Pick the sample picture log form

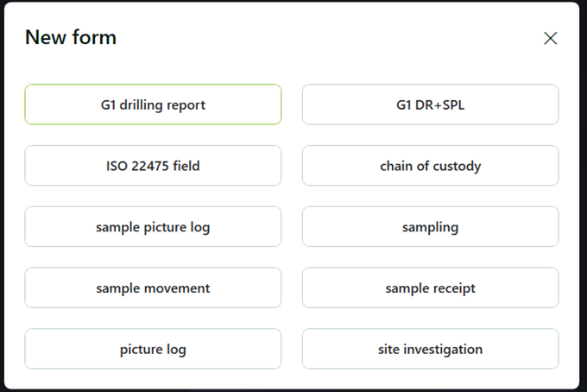pos(153,227)
